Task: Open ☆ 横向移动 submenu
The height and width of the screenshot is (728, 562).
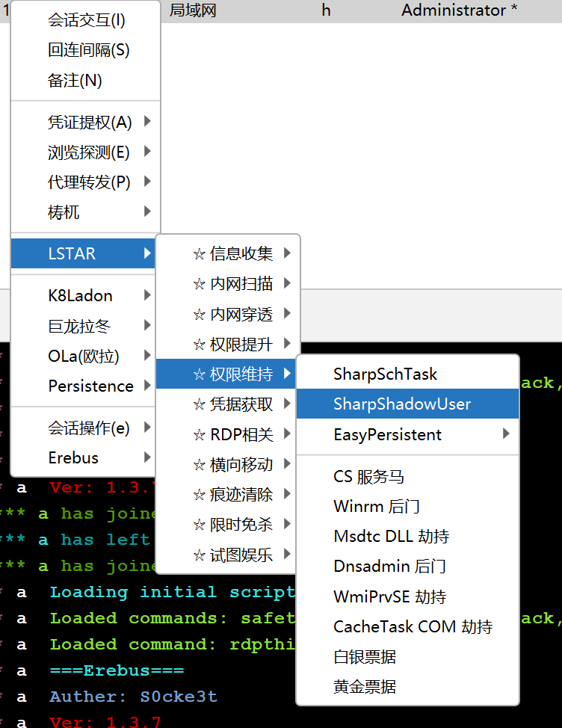Action: click(x=226, y=465)
